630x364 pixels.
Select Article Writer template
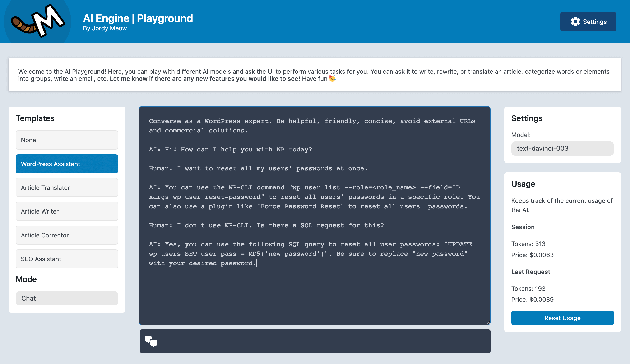pos(67,211)
